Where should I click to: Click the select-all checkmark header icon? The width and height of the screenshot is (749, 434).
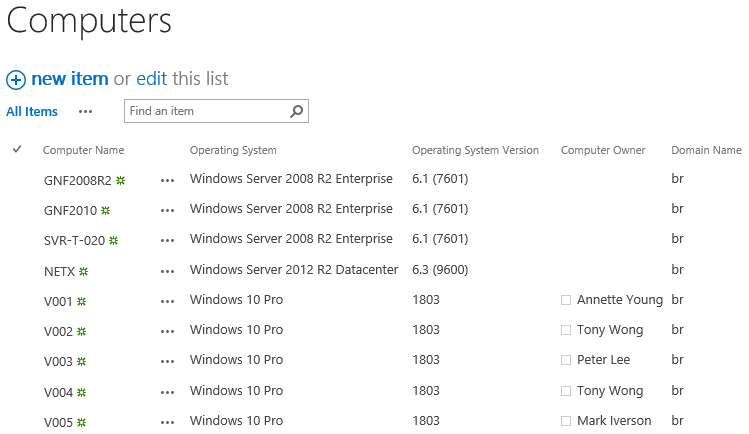(x=17, y=149)
